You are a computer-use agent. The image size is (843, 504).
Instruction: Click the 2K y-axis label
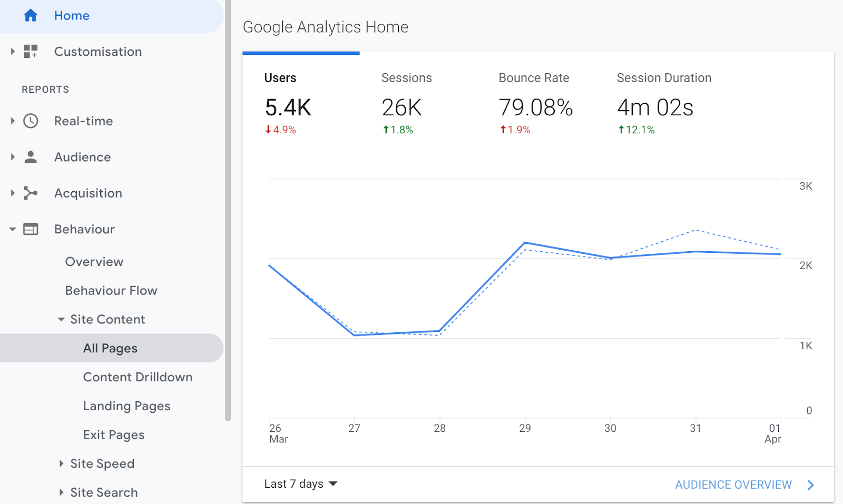(x=806, y=265)
